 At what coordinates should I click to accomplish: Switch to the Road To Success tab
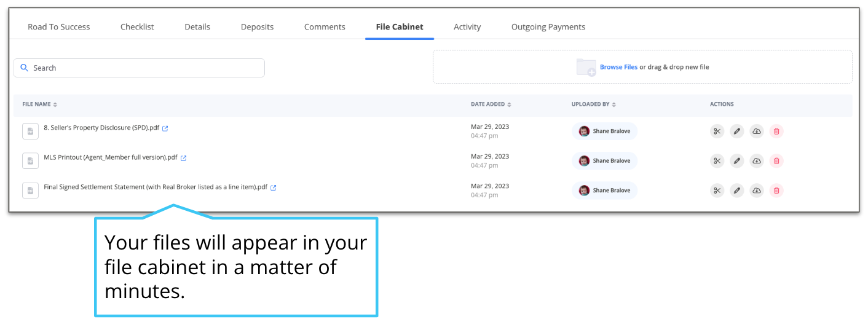pyautogui.click(x=59, y=27)
